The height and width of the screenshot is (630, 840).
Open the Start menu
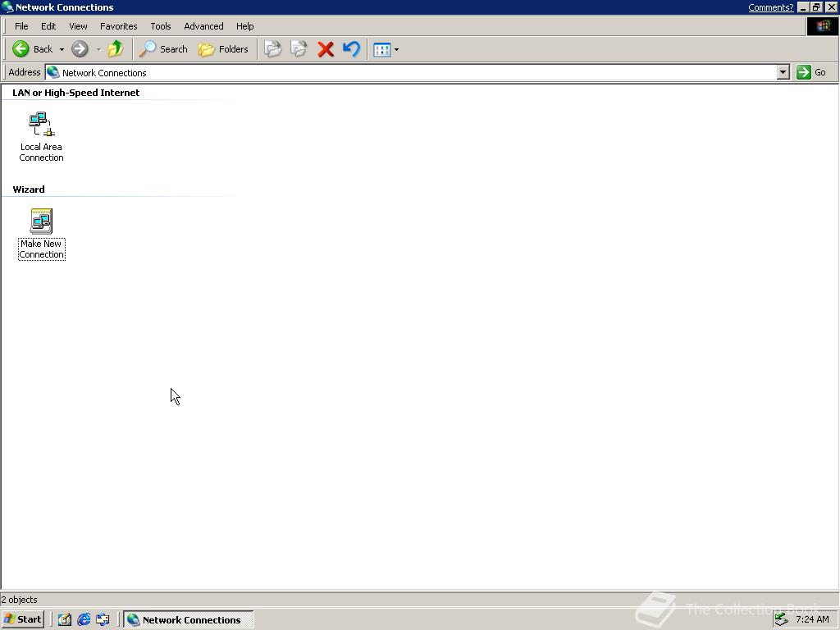[22, 619]
